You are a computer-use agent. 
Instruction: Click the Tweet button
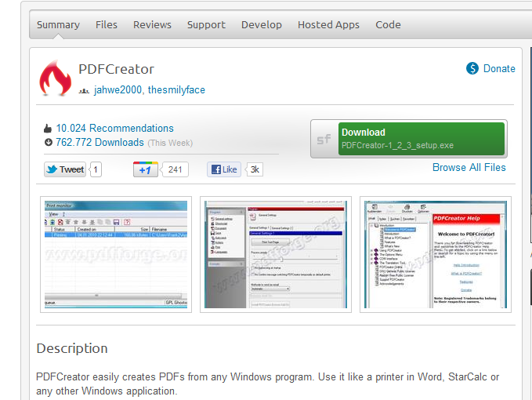tap(65, 169)
